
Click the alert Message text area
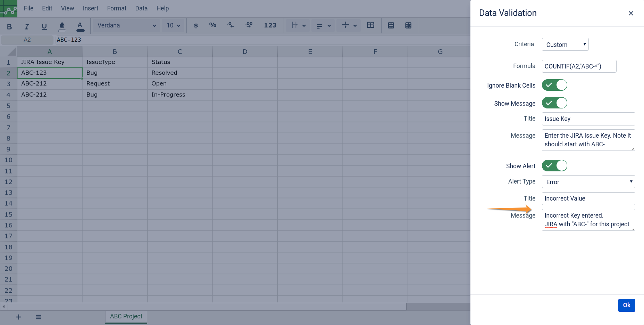(x=588, y=220)
